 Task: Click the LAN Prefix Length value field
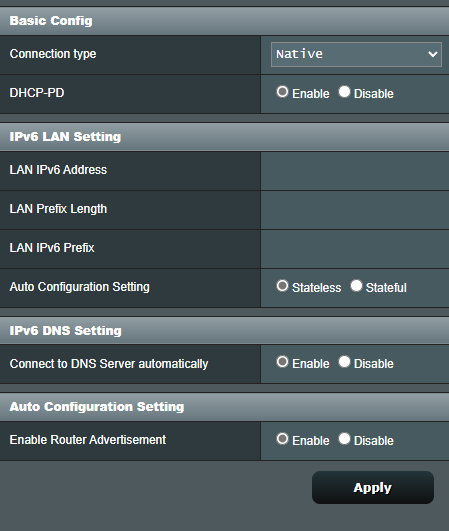click(x=355, y=210)
